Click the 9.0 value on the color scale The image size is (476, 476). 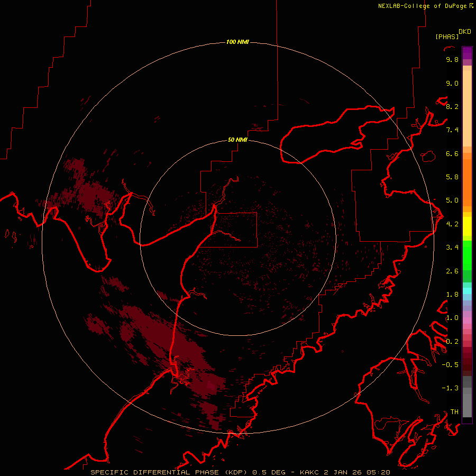pyautogui.click(x=452, y=83)
